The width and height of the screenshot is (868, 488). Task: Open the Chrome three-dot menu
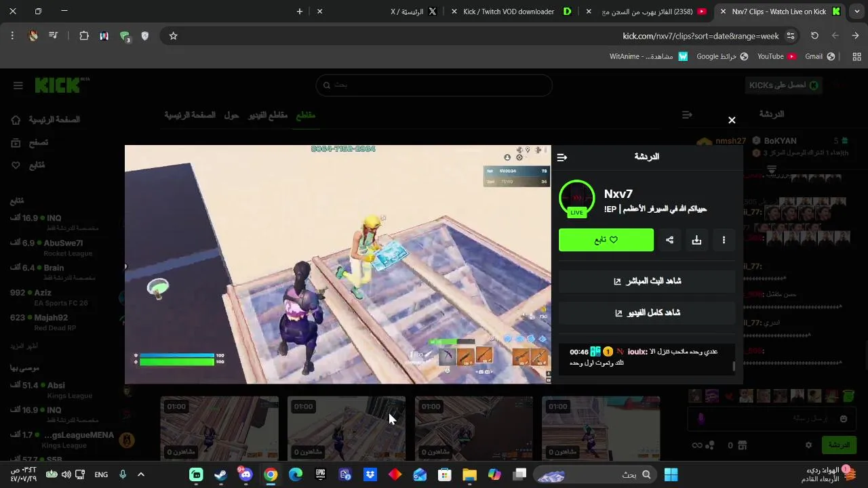(x=12, y=36)
